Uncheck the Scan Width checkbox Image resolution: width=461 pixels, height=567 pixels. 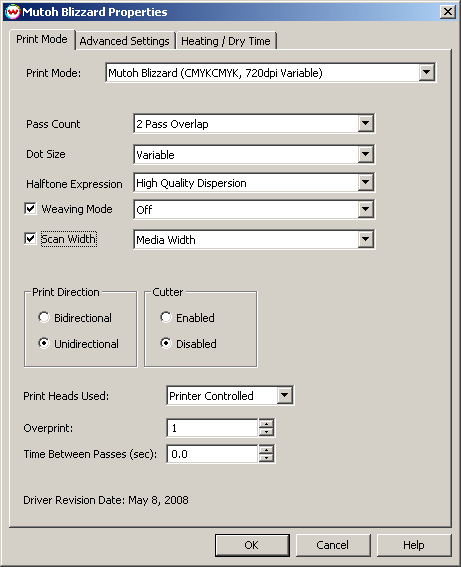(30, 239)
